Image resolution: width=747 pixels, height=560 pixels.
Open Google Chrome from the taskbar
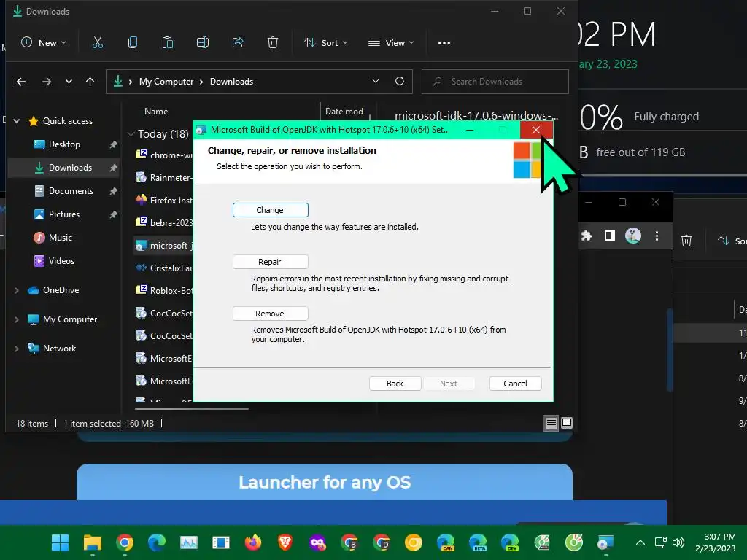[x=124, y=542]
